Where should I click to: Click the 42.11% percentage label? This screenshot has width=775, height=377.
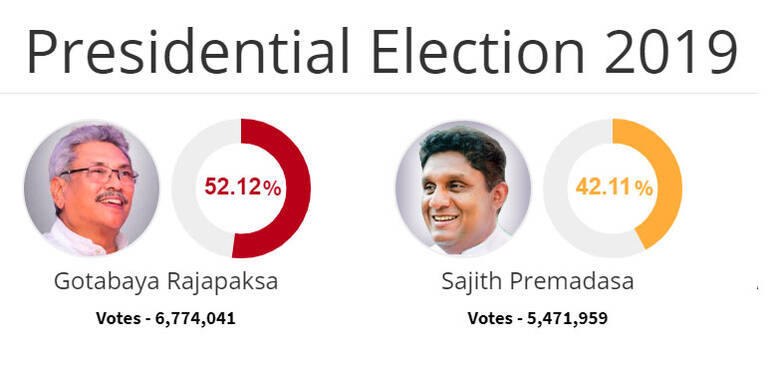click(614, 188)
